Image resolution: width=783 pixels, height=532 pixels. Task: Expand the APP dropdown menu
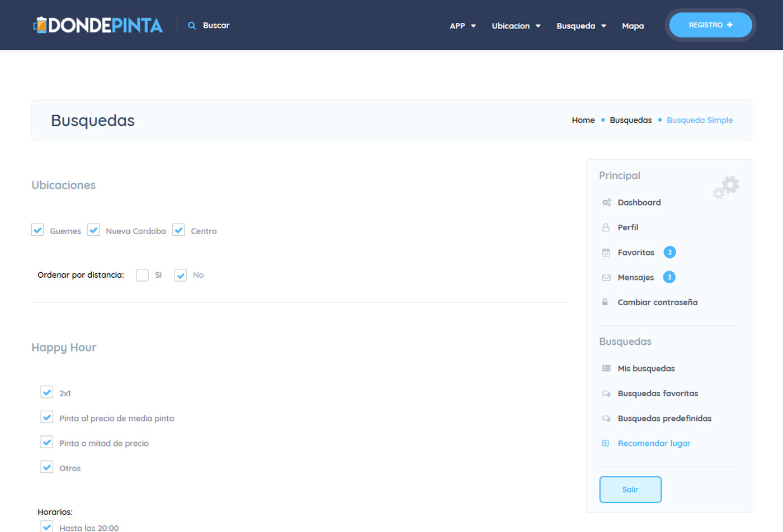(x=463, y=26)
